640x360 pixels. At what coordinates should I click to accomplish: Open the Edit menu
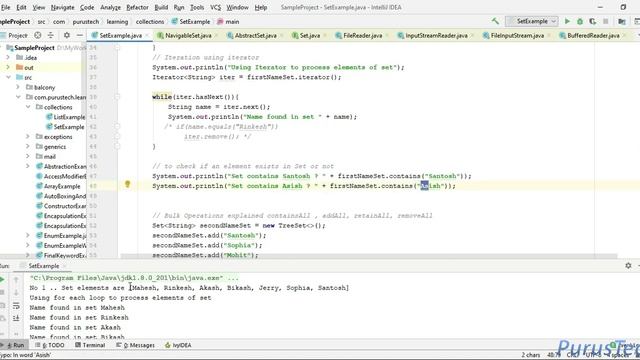21,7
